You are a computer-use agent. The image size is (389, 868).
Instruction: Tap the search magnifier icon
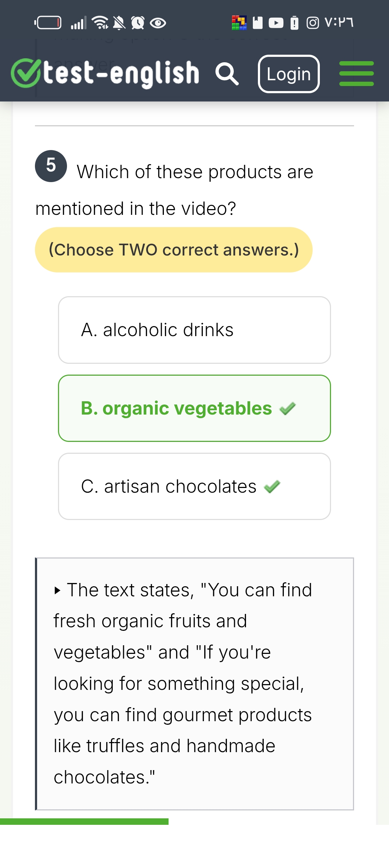point(227,74)
